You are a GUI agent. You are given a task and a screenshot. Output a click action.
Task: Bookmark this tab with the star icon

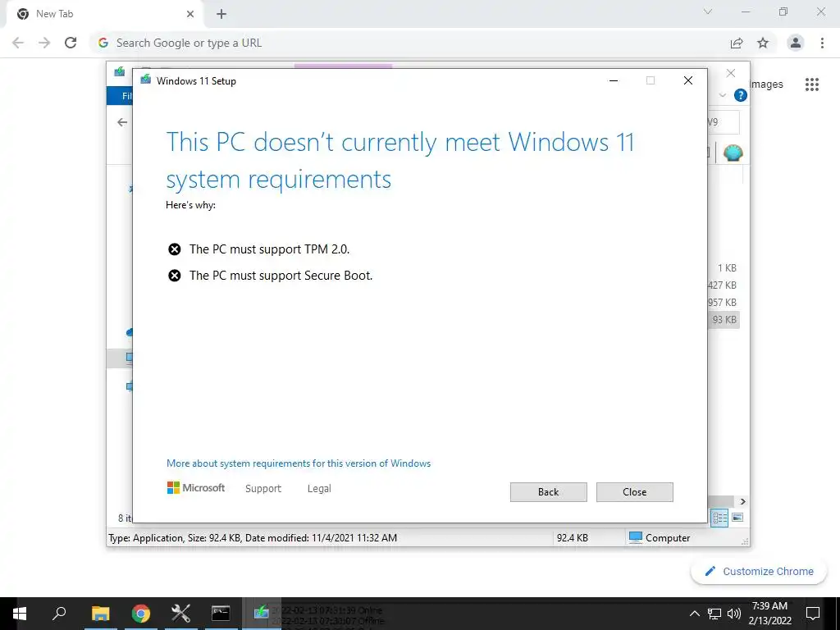coord(763,43)
